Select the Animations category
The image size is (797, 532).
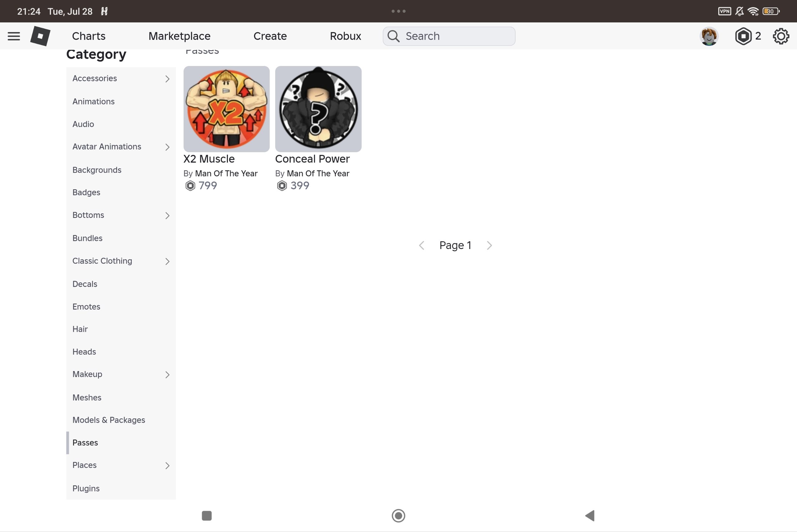coord(121,101)
